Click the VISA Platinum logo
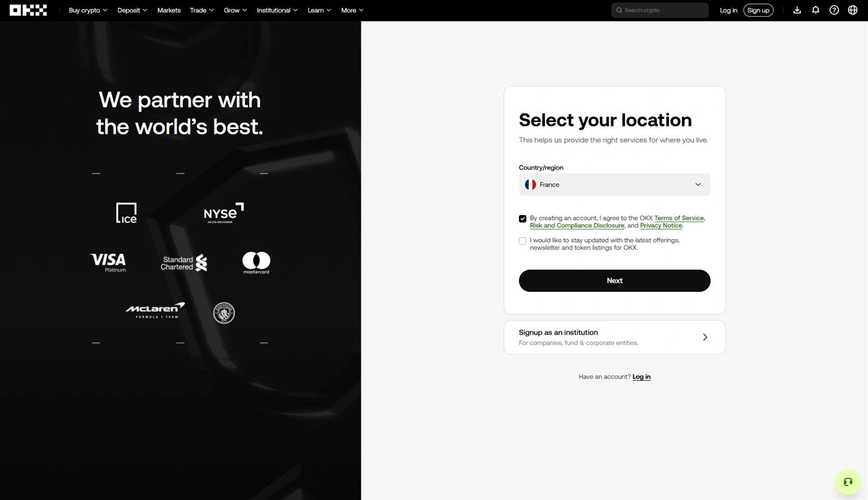Screen dimensions: 868x500 click(x=108, y=262)
